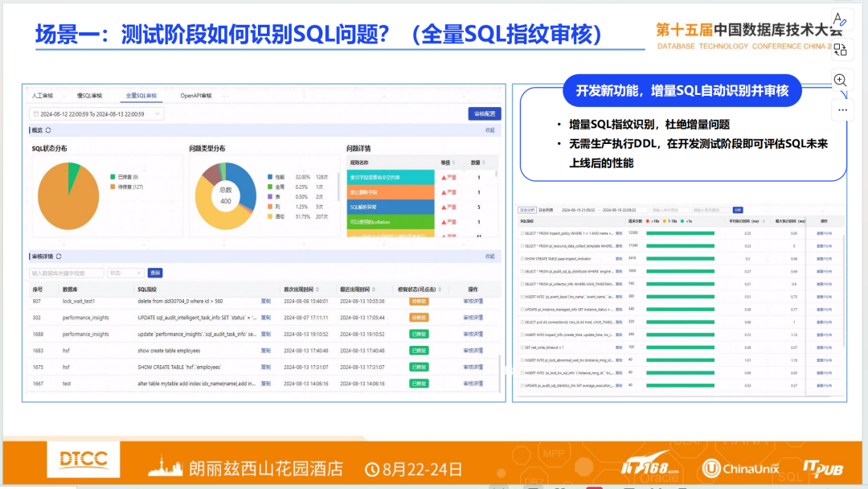The height and width of the screenshot is (489, 868).
Task: Click 已修复 status badge for row 1683
Action: point(419,351)
